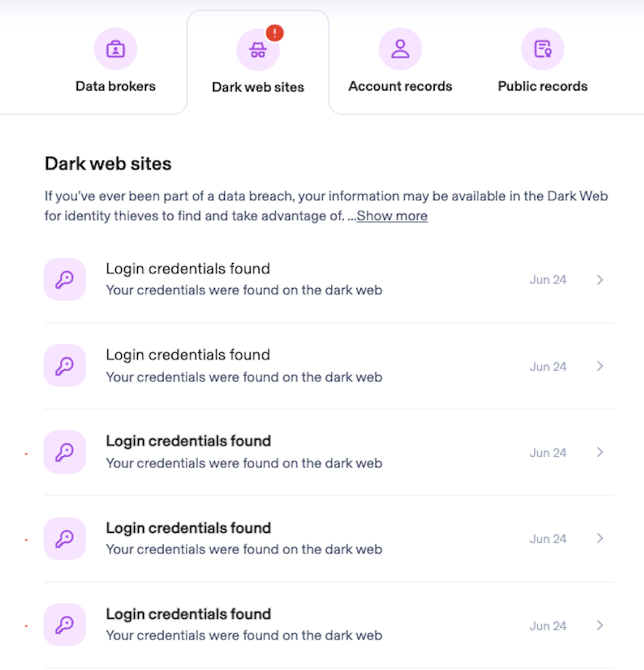Click the key icon of second credentials alert

point(64,366)
